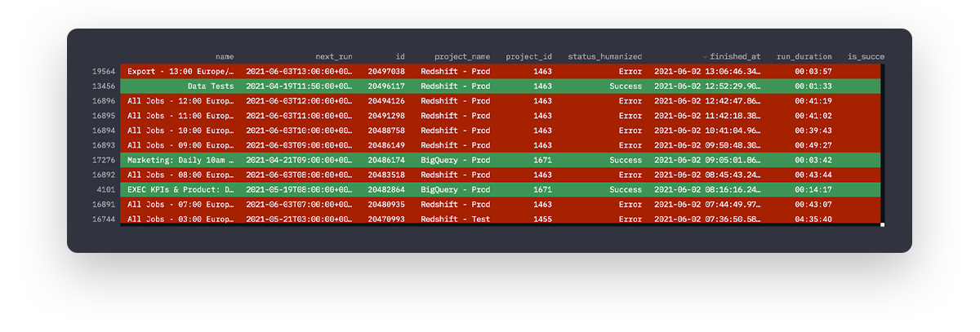Viewport: 980px width, 332px height.
Task: Click id cell 20496117
Action: 386,86
